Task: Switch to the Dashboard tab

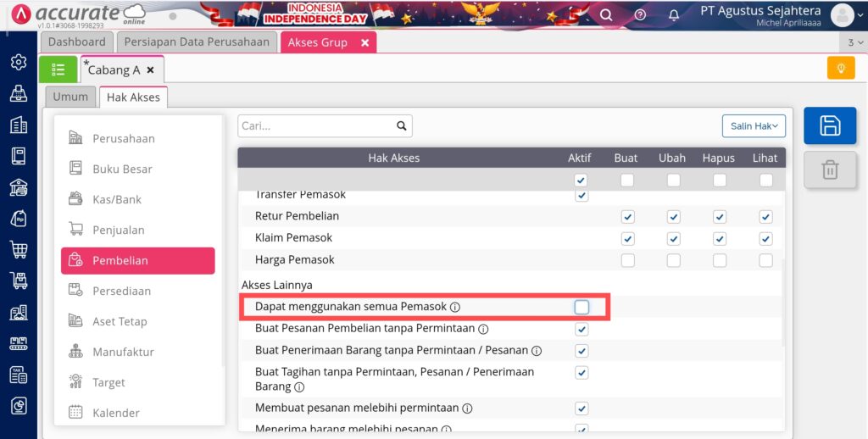Action: (76, 42)
